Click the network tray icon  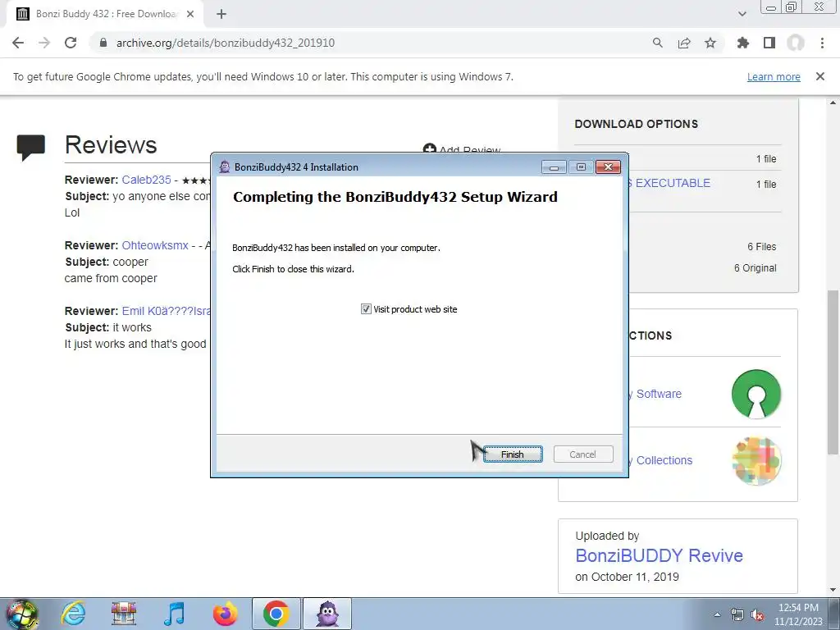click(737, 614)
